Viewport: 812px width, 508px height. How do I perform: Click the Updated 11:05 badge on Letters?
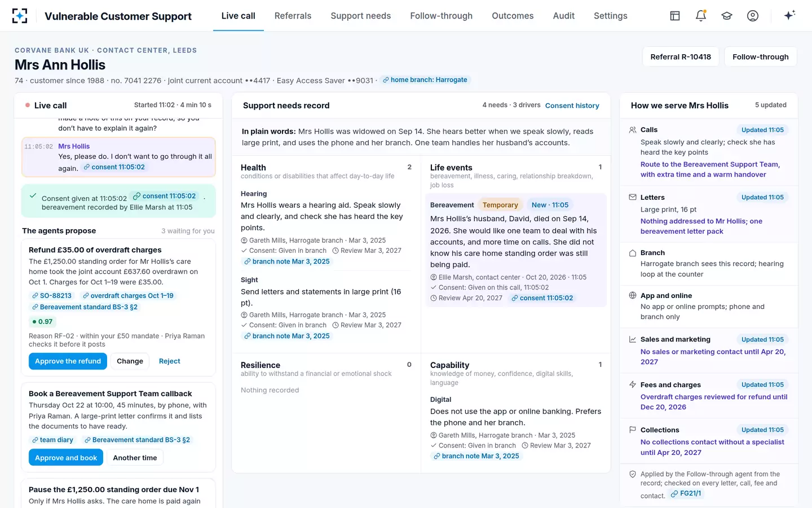tap(762, 197)
